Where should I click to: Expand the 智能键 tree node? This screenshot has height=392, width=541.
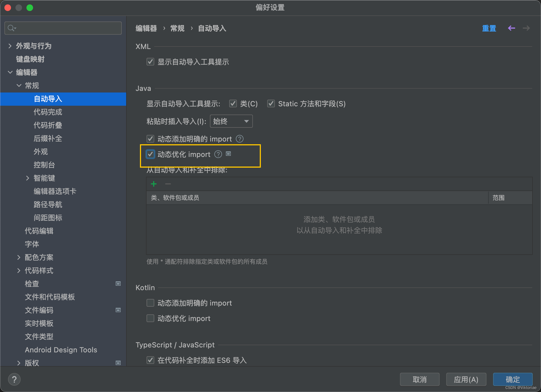[28, 178]
